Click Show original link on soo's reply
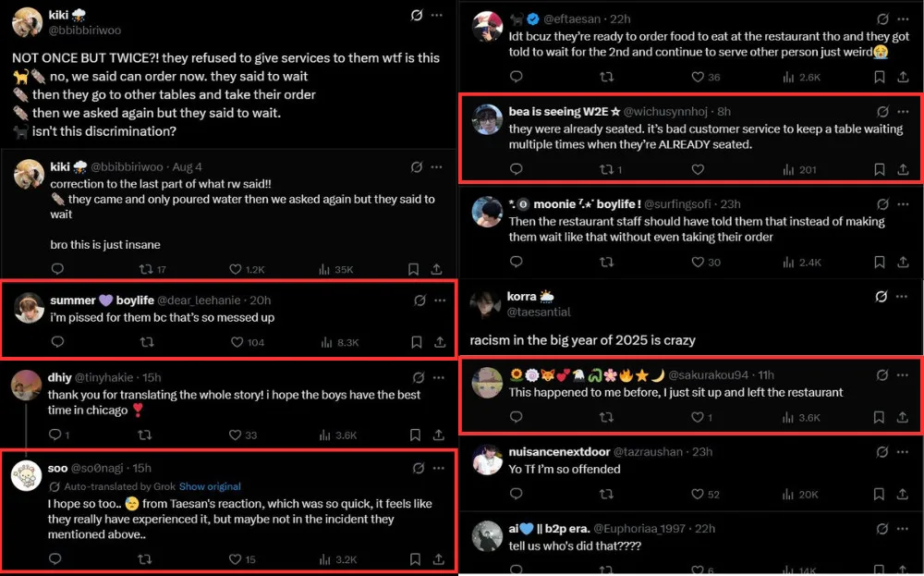Screen dimensions: 924x576 (x=210, y=486)
